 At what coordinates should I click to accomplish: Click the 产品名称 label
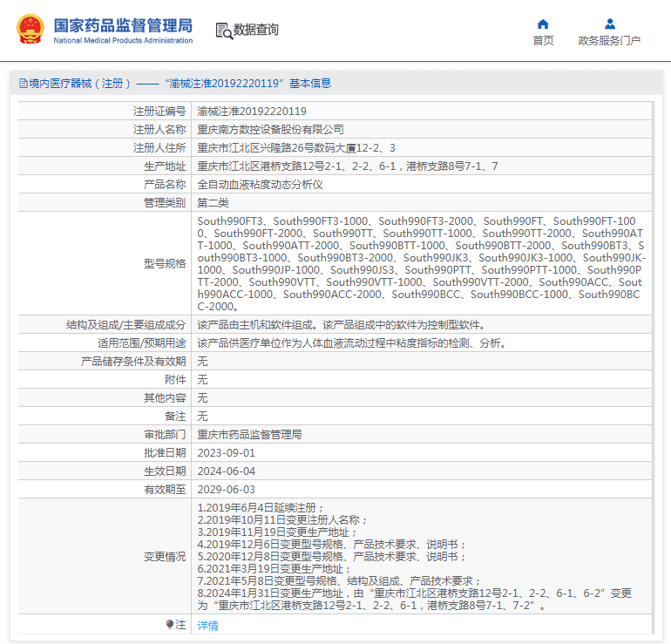click(x=165, y=185)
